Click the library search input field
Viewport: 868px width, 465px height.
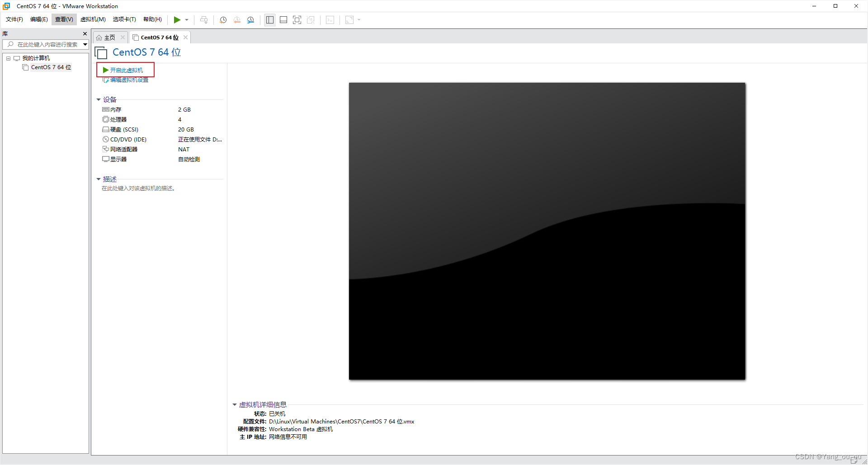point(45,44)
